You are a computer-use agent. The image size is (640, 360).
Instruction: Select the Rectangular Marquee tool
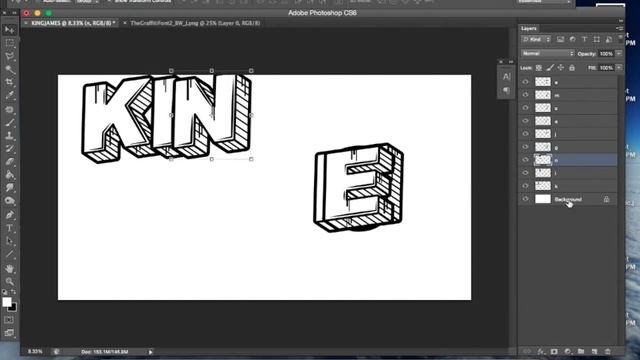[x=9, y=43]
